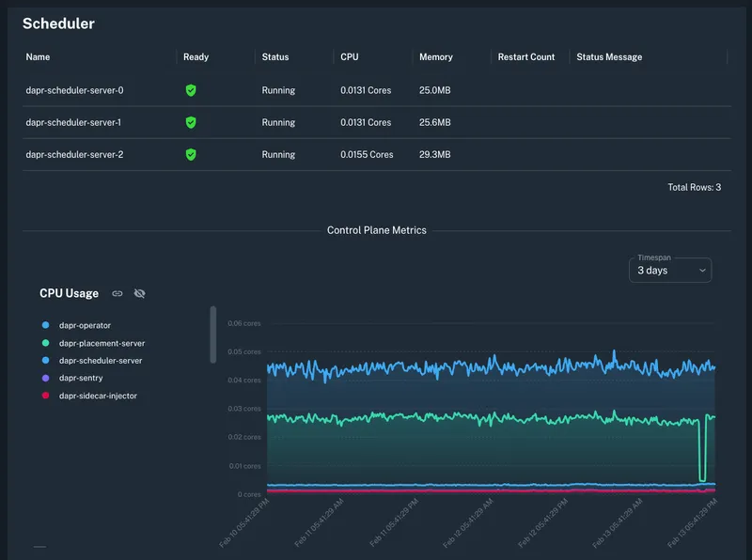Click ready shield icon for dapr-scheduler-server-2

coord(191,154)
